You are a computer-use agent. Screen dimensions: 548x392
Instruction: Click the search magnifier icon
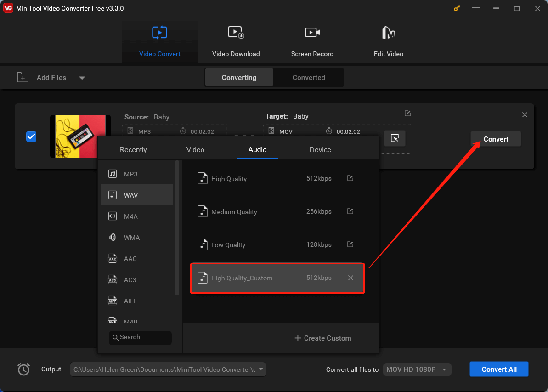click(x=115, y=337)
